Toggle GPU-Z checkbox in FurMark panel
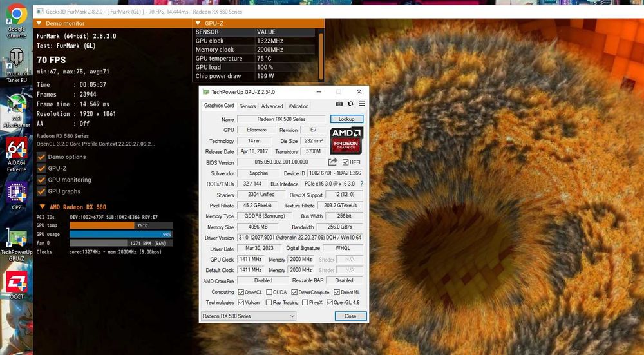 (41, 168)
